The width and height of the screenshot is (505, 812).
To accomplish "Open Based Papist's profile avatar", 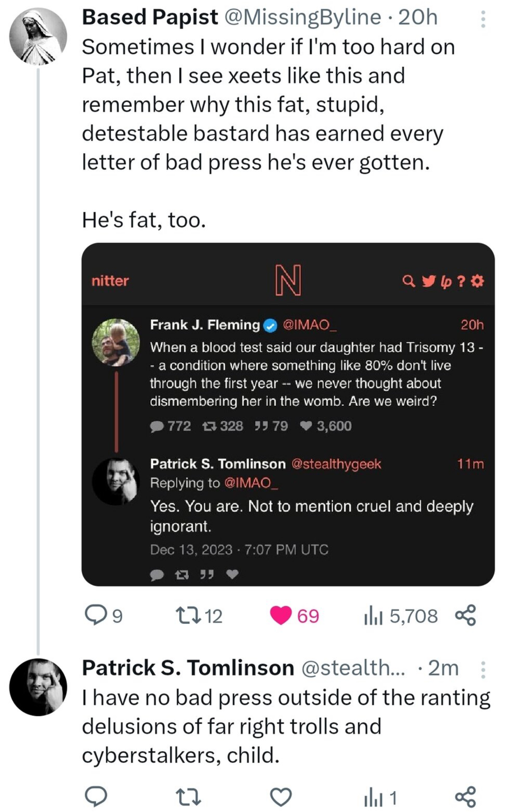I will coord(38,36).
